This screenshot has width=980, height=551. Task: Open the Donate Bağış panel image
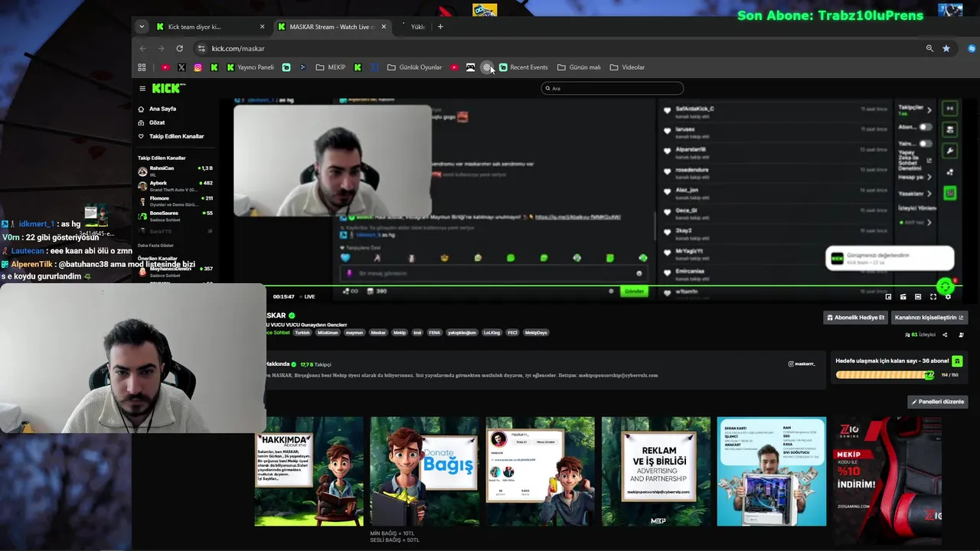click(x=425, y=471)
